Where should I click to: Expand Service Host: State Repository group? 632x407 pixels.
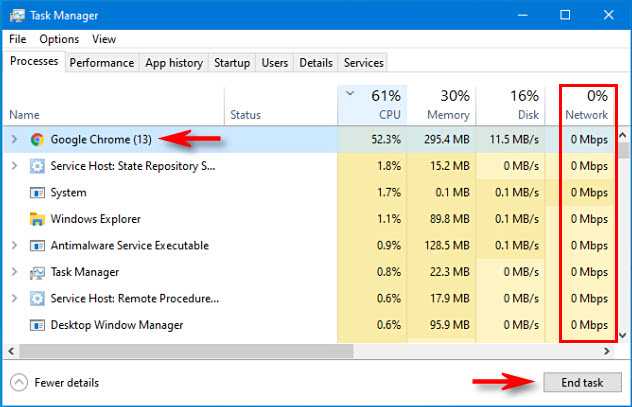point(15,166)
